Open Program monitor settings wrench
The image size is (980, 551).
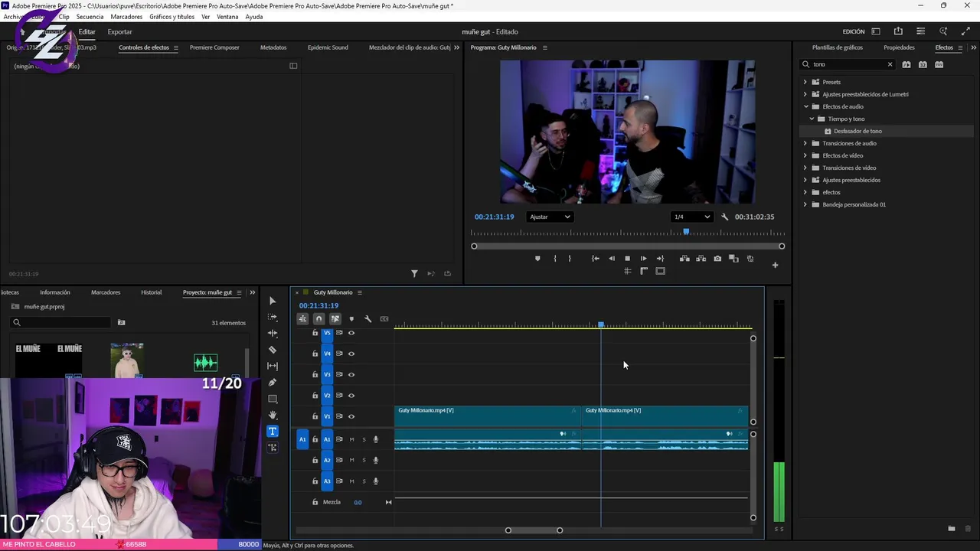click(x=725, y=217)
